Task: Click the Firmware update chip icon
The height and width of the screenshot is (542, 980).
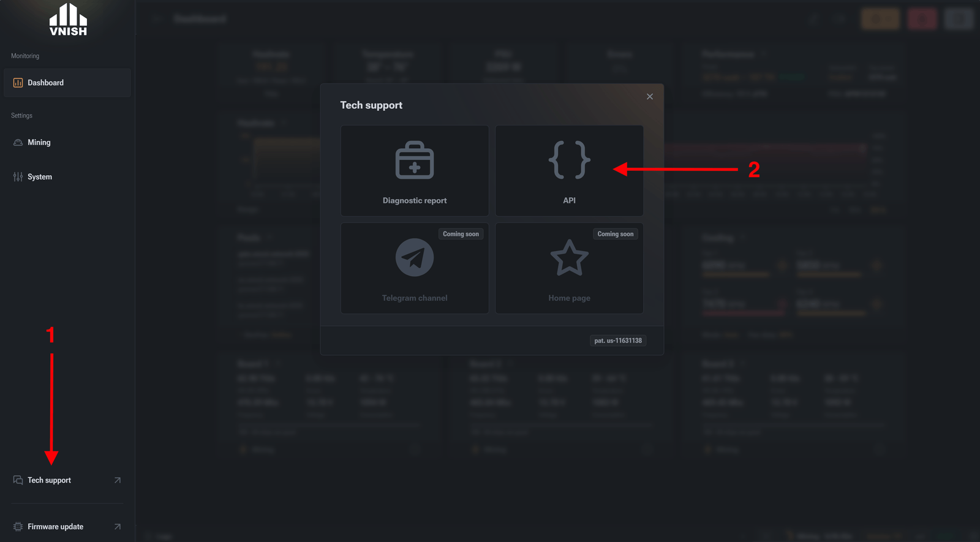Action: [18, 527]
